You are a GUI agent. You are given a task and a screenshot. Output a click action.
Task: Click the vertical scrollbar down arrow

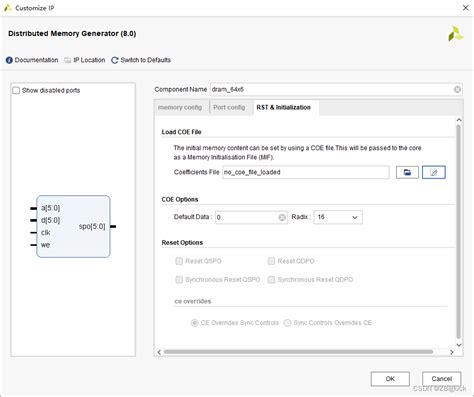click(x=459, y=345)
